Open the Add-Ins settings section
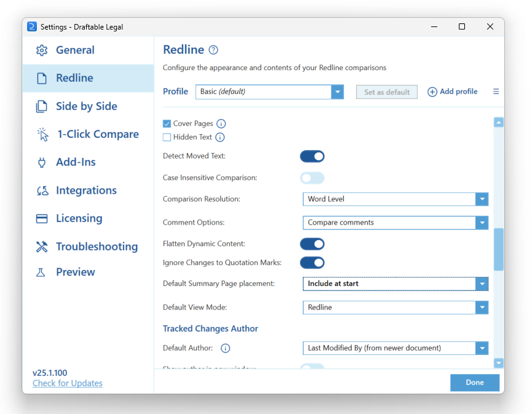Screen dimensions: 532x414 88,162
